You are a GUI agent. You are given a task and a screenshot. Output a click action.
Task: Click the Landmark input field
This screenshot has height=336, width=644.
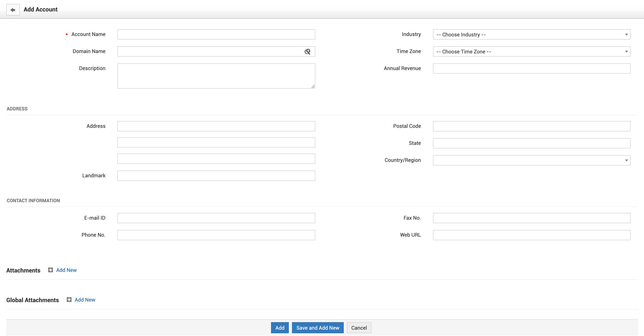pyautogui.click(x=216, y=176)
